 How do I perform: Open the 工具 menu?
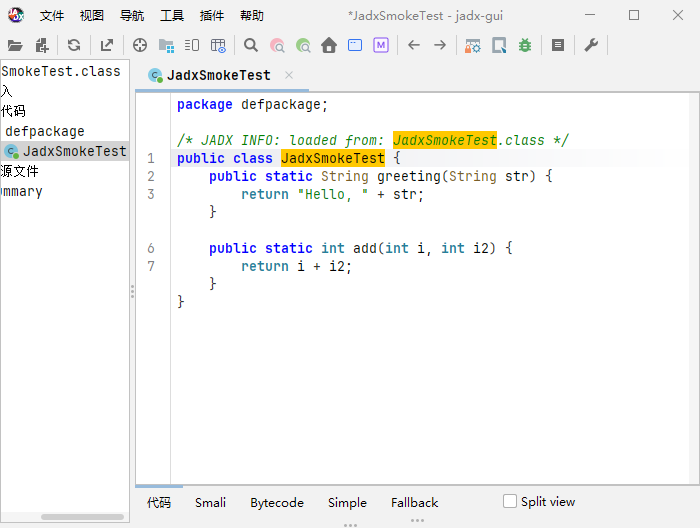(x=172, y=16)
